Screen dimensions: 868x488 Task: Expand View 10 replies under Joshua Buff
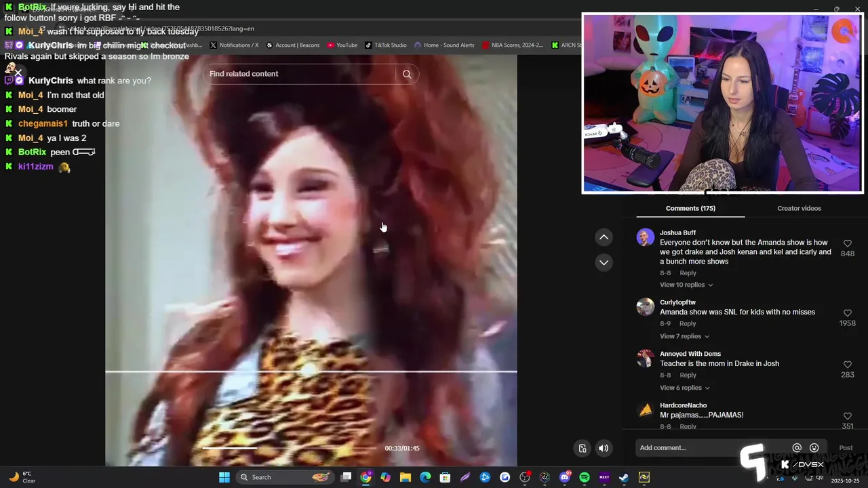pyautogui.click(x=686, y=285)
